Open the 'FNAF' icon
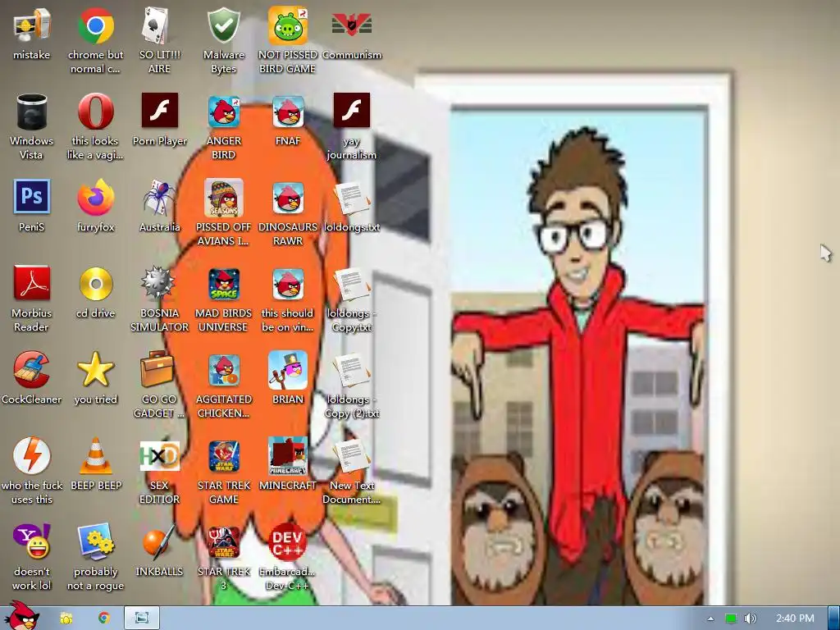Image resolution: width=840 pixels, height=630 pixels. 288,112
